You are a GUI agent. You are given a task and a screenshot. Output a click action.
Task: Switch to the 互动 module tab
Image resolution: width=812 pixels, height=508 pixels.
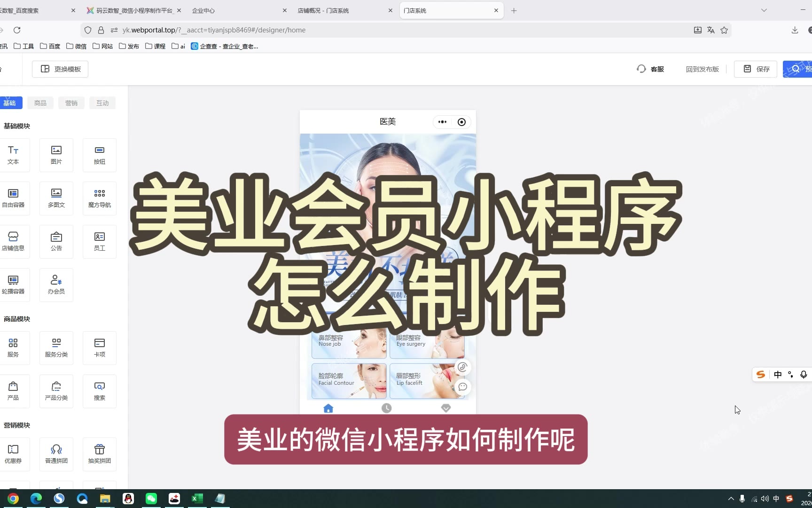(x=102, y=103)
